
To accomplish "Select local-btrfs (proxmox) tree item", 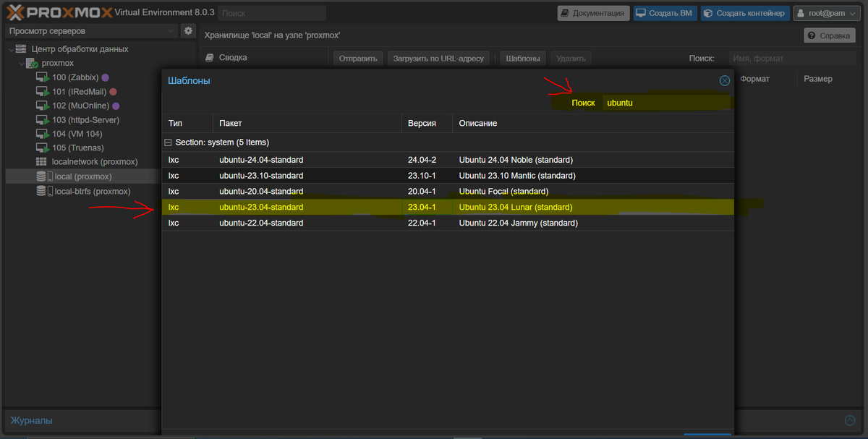I will click(93, 191).
